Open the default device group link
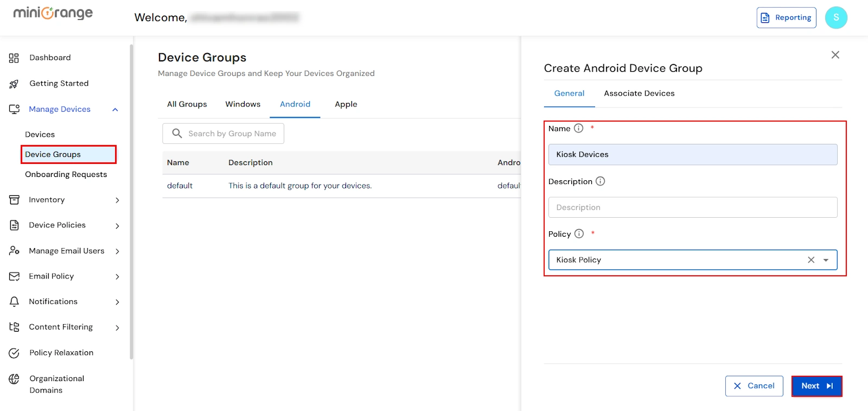This screenshot has width=868, height=411. 180,186
